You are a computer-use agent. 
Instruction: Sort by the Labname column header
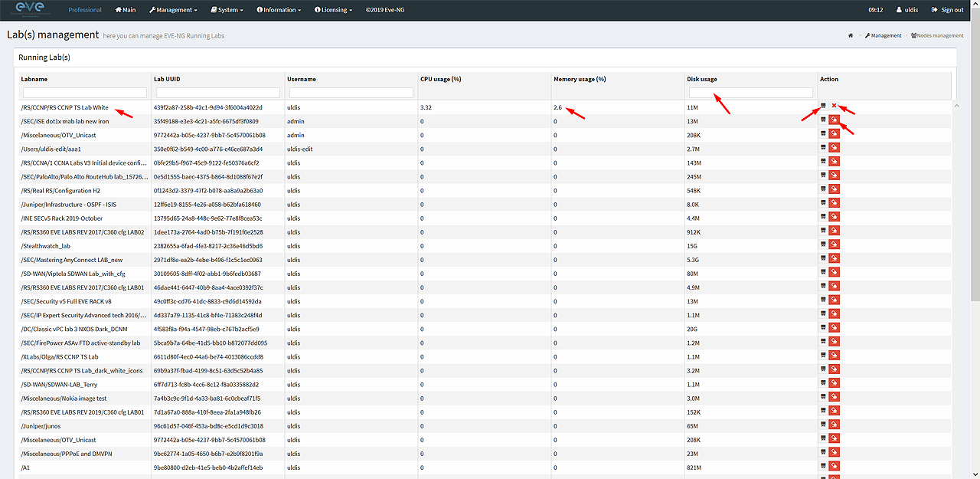pyautogui.click(x=34, y=79)
